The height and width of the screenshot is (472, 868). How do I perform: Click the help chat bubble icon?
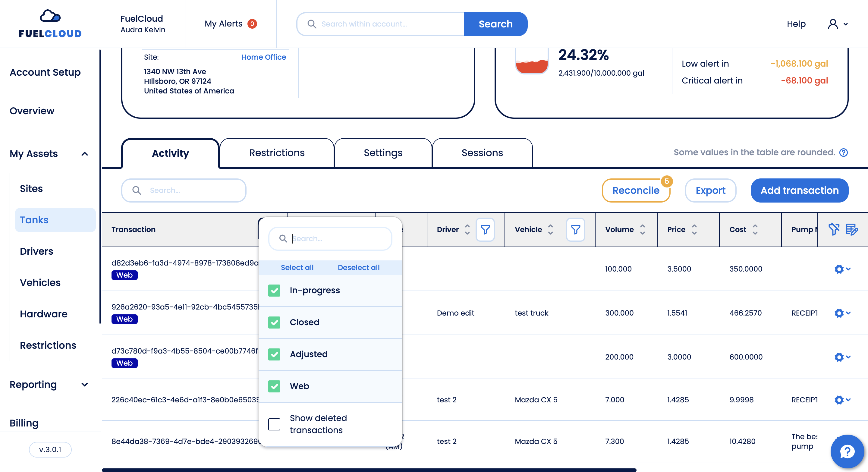[x=847, y=451]
